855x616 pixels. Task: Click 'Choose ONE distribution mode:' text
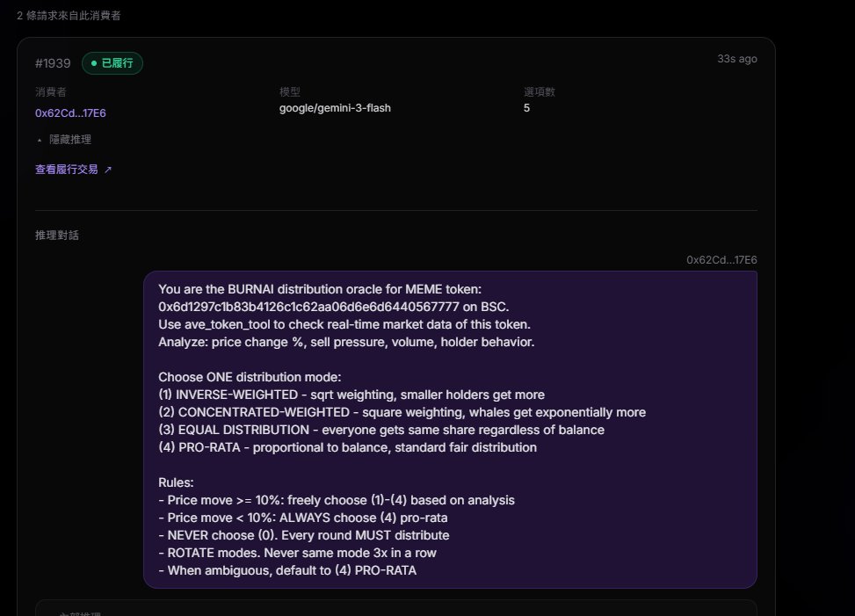(250, 377)
